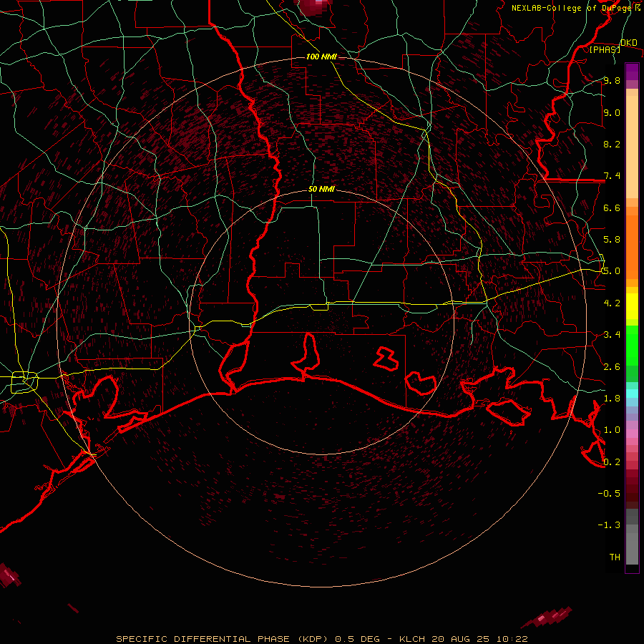Pick the peach segment of the color bar
The height and width of the screenshot is (644, 644).
(632, 147)
